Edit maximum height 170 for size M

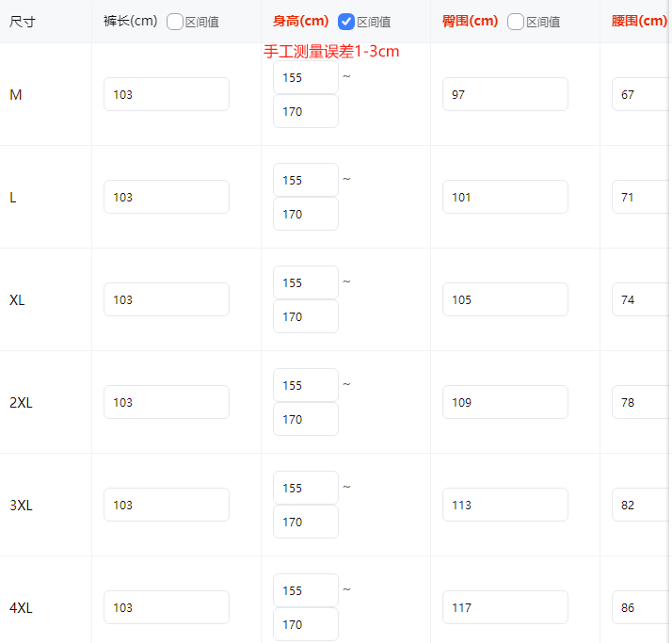(x=306, y=111)
